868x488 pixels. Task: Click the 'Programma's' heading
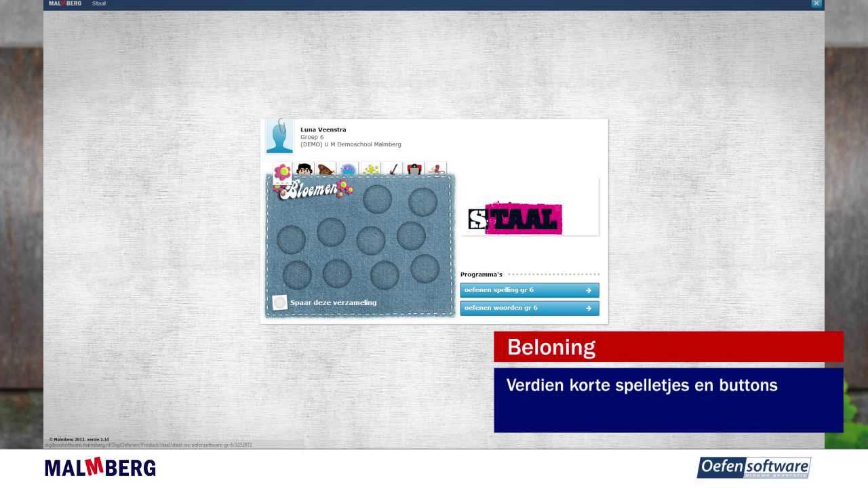[x=481, y=274]
